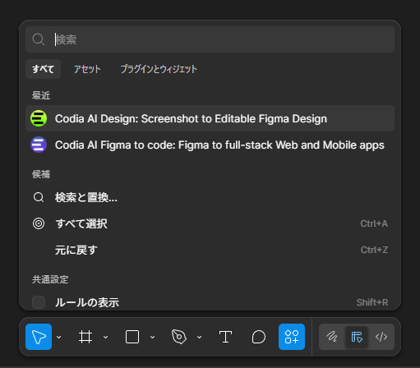Select the Text tool

click(225, 337)
